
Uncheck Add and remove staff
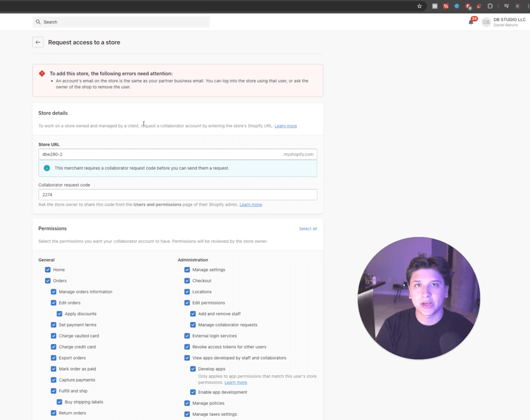(x=193, y=314)
